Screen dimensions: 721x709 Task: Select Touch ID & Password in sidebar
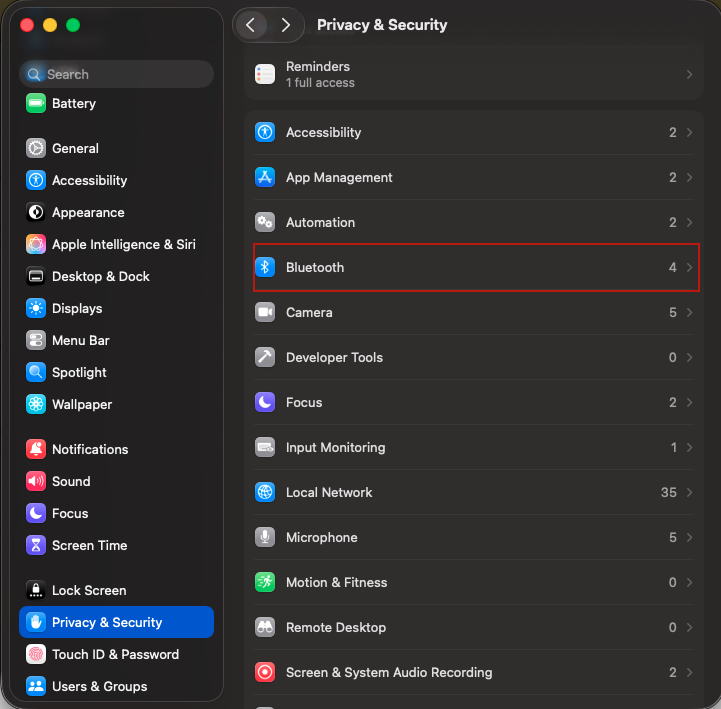115,654
